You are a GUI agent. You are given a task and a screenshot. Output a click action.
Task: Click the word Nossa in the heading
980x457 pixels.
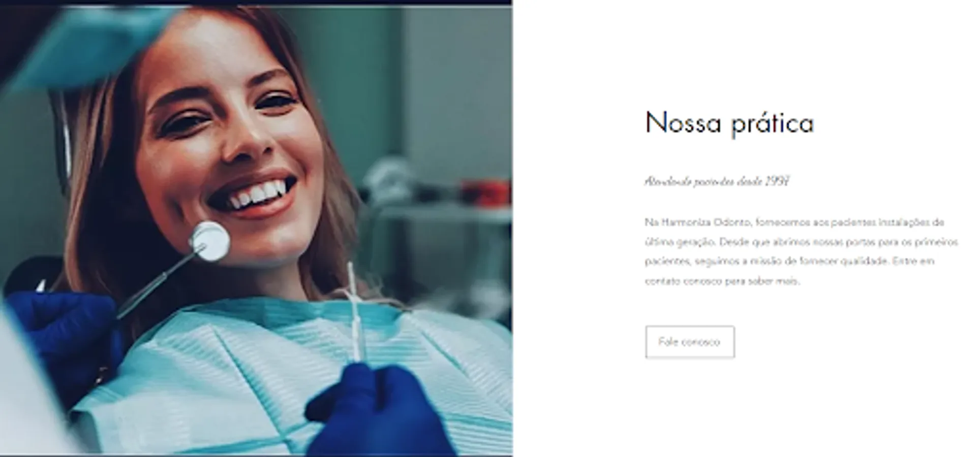[683, 123]
